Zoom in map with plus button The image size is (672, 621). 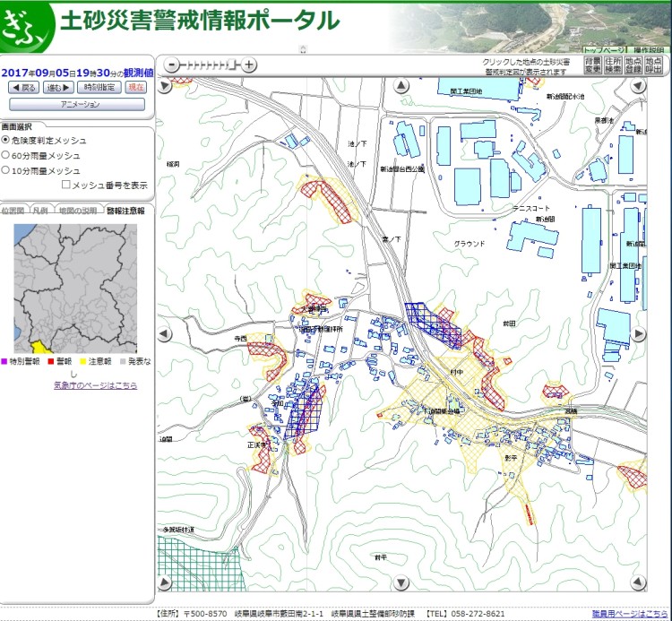coord(250,65)
